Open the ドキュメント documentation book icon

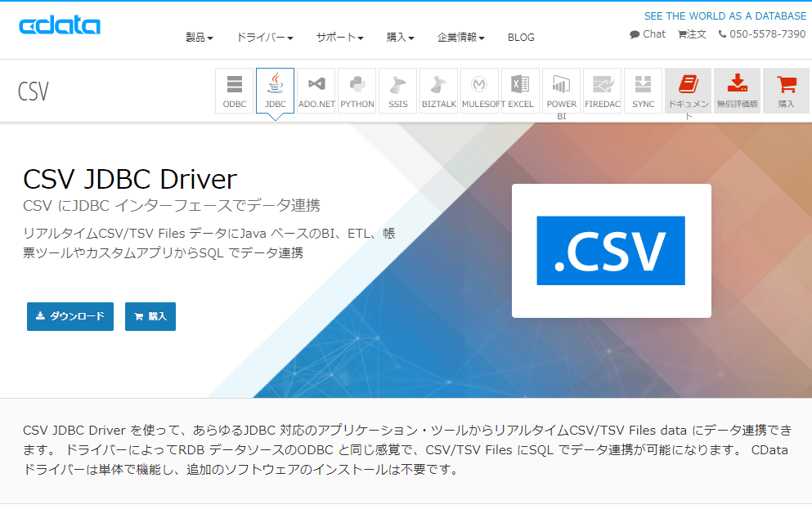[689, 91]
